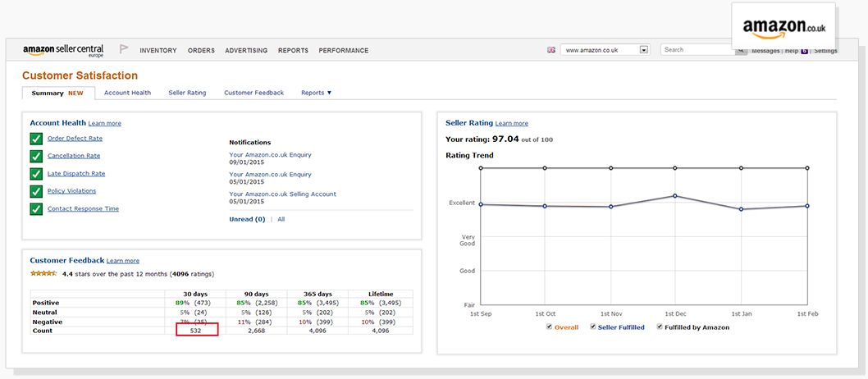The height and width of the screenshot is (379, 868).
Task: Switch to the Seller Rating tab
Action: pyautogui.click(x=187, y=93)
